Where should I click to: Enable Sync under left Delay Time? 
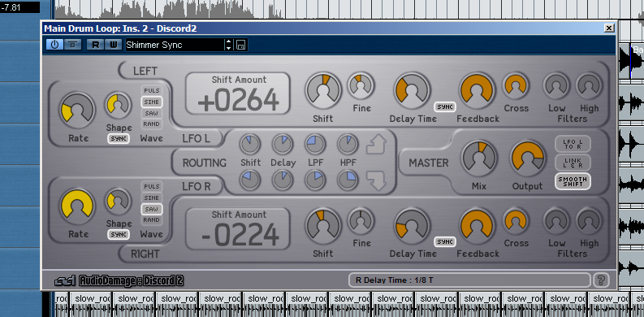pyautogui.click(x=445, y=106)
